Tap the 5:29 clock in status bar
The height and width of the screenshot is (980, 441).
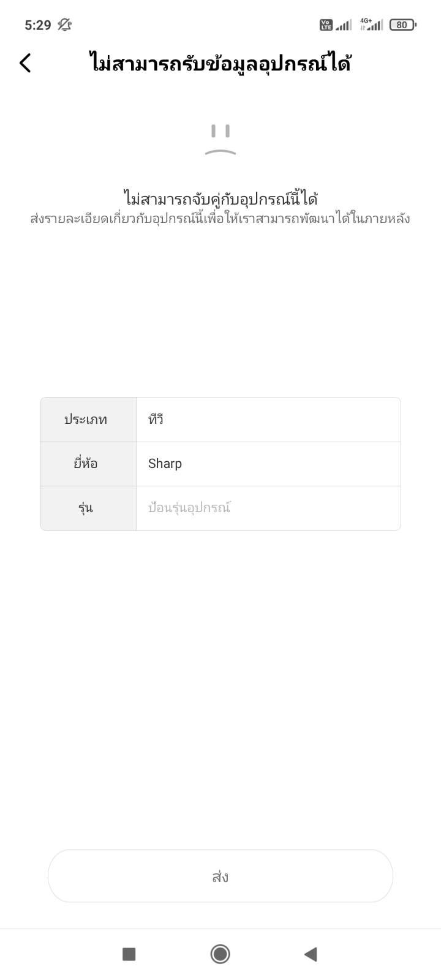38,25
